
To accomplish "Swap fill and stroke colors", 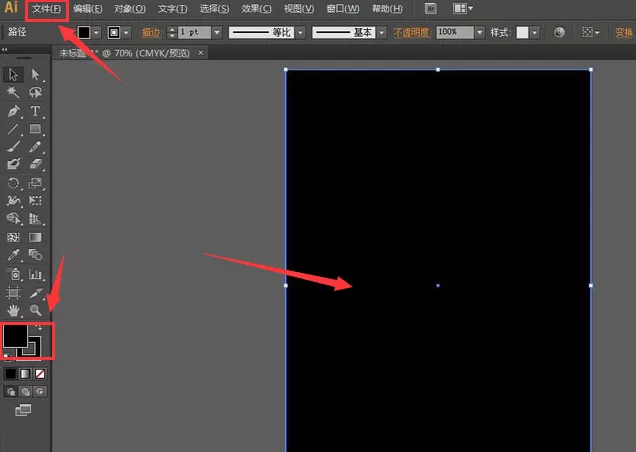I will point(39,327).
